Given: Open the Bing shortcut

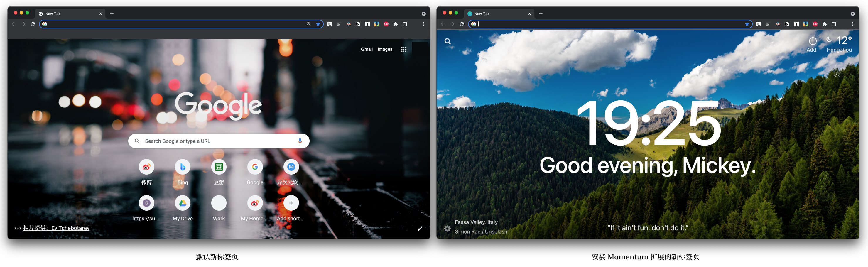Looking at the screenshot, I should (x=183, y=172).
